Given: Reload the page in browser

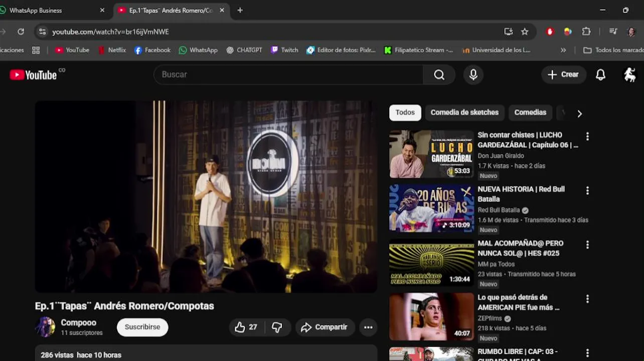Looking at the screenshot, I should [x=21, y=32].
